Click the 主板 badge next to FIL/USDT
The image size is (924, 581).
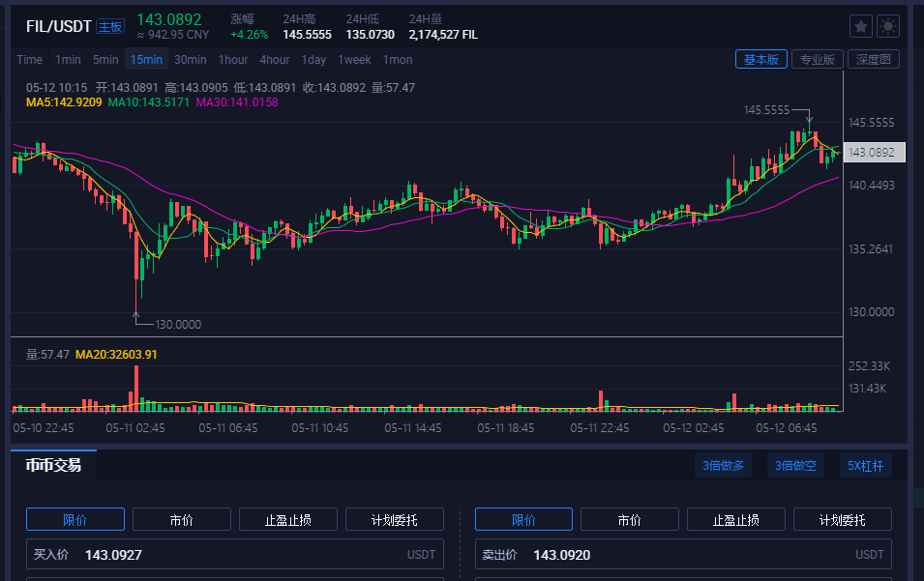pyautogui.click(x=110, y=26)
